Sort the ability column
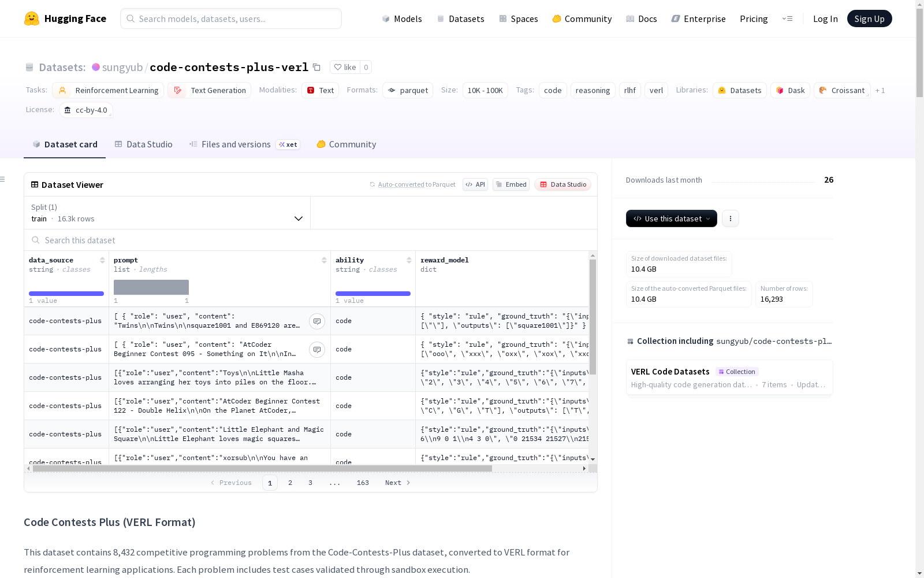 [x=409, y=260]
